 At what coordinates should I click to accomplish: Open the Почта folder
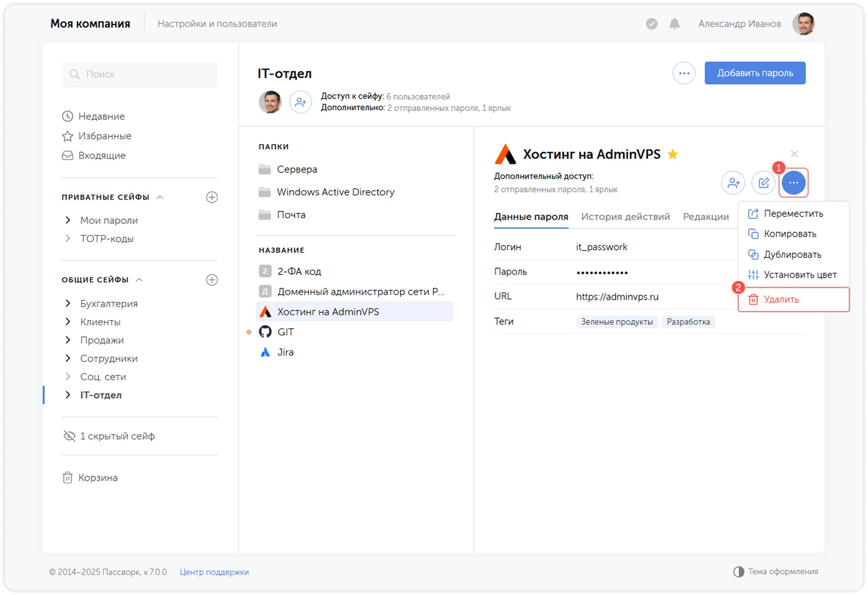coord(282,215)
